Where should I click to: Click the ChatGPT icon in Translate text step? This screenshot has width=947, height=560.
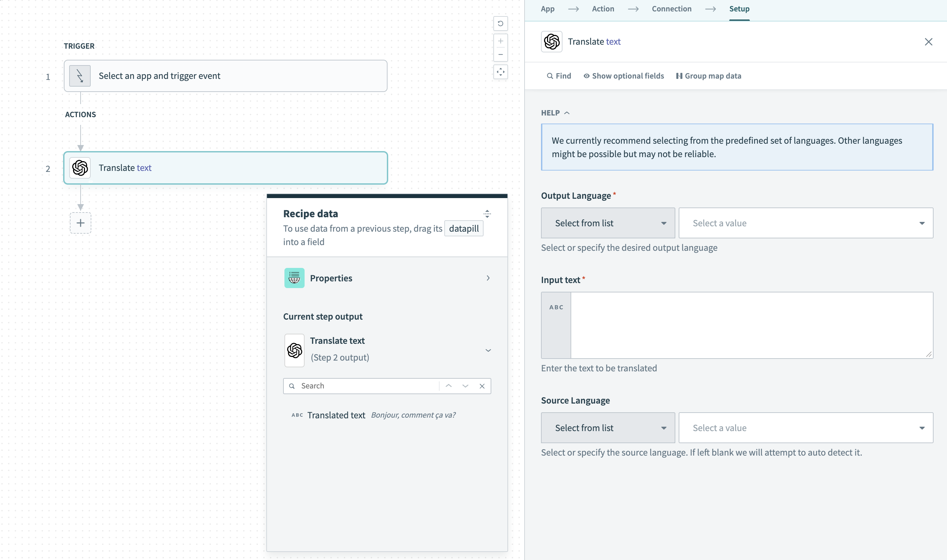(x=80, y=168)
